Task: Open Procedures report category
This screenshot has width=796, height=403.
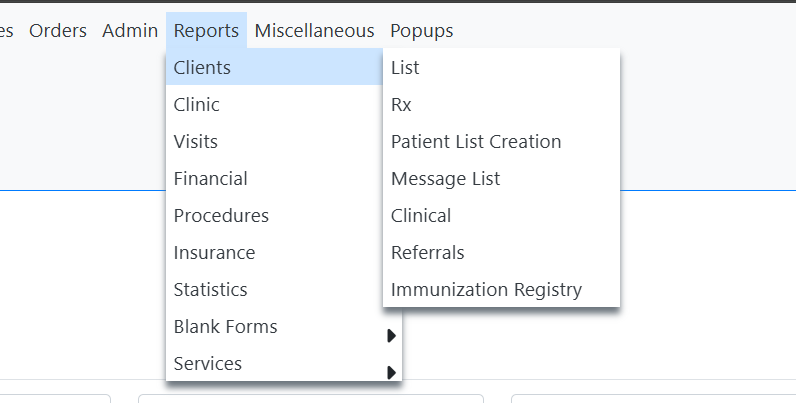Action: [221, 216]
